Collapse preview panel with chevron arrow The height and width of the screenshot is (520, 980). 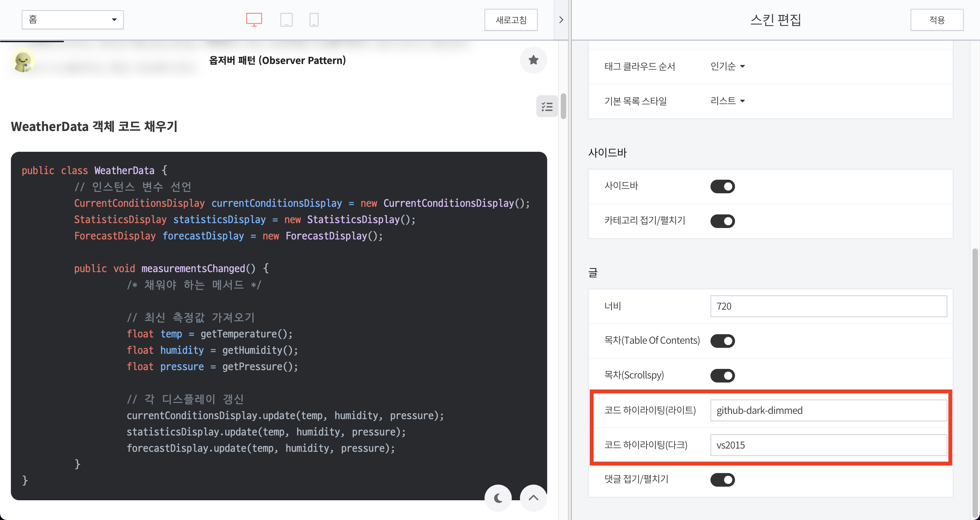point(561,20)
